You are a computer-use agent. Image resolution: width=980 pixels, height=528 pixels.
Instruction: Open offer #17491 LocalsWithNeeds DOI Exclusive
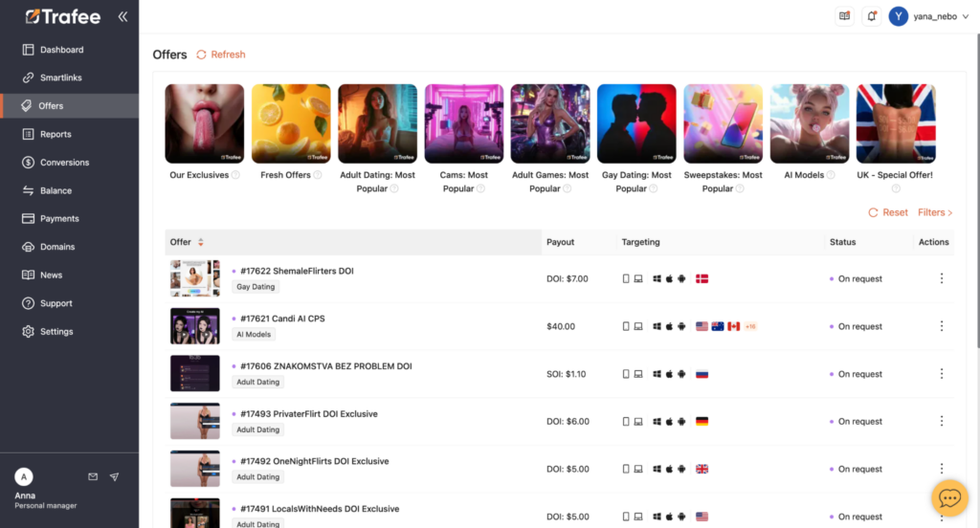click(320, 509)
